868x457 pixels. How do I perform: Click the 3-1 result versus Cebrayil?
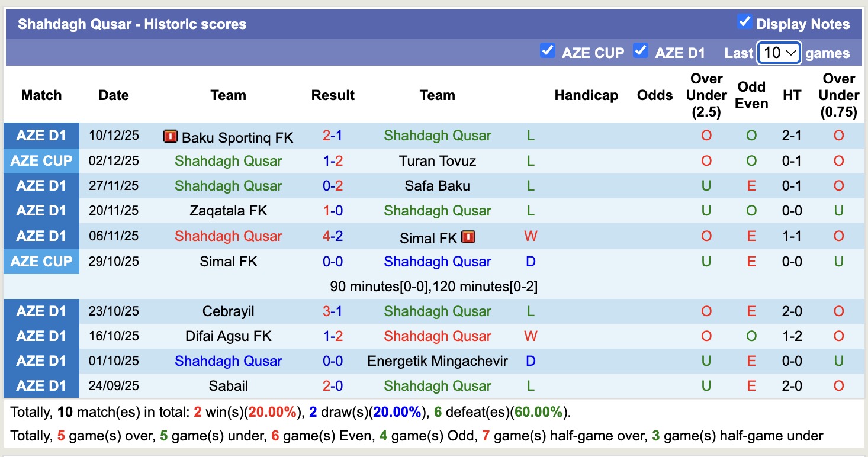(x=333, y=311)
